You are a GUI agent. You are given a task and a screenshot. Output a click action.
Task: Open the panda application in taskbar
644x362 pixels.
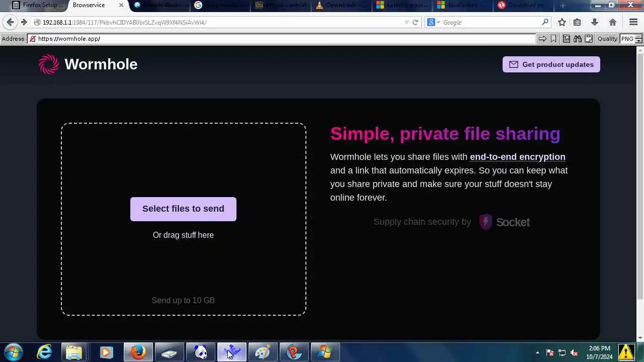click(201, 352)
